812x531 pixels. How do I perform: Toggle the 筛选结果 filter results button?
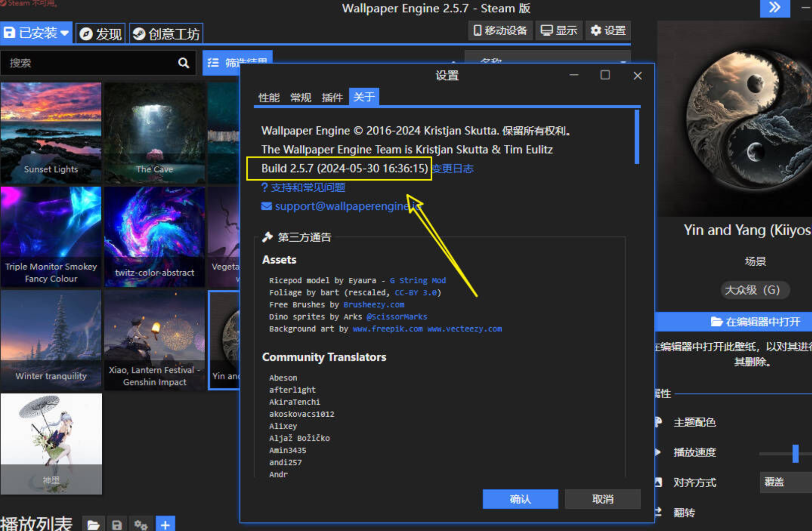click(x=237, y=63)
